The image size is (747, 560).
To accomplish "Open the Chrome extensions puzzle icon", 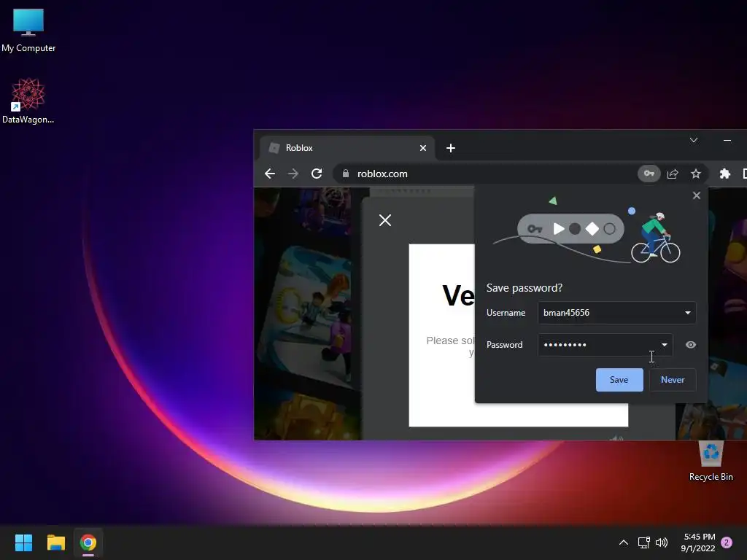I will click(724, 174).
